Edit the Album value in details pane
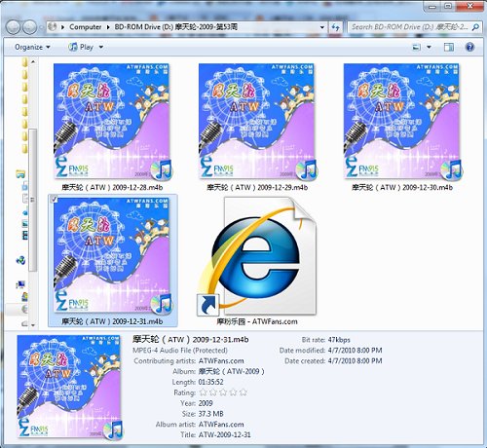The height and width of the screenshot is (448, 487). pyautogui.click(x=232, y=371)
